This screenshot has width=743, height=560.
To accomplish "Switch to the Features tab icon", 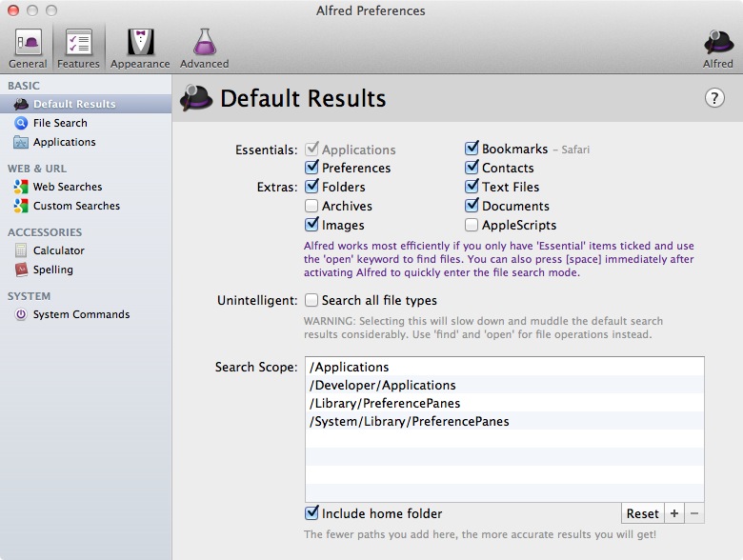I will coord(78,42).
